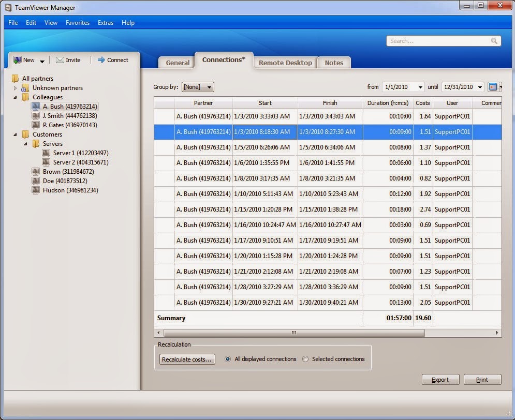Open the until date dropdown
515x420 pixels.
pyautogui.click(x=480, y=87)
